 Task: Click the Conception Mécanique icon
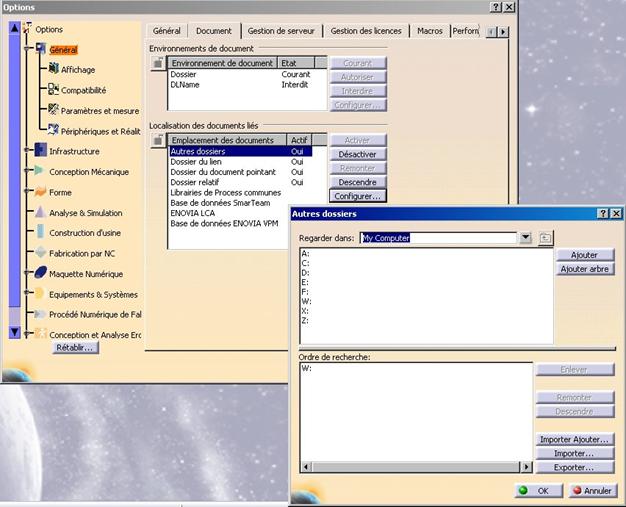[40, 172]
